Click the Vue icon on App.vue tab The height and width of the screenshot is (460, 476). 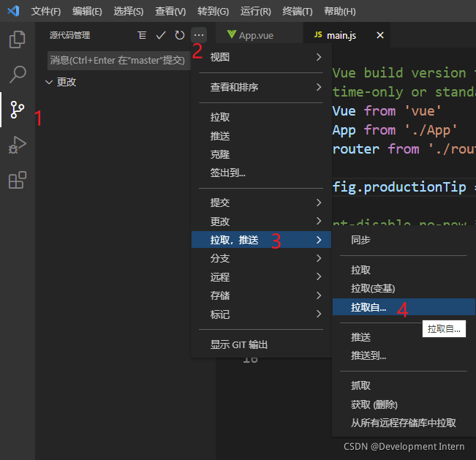click(231, 34)
